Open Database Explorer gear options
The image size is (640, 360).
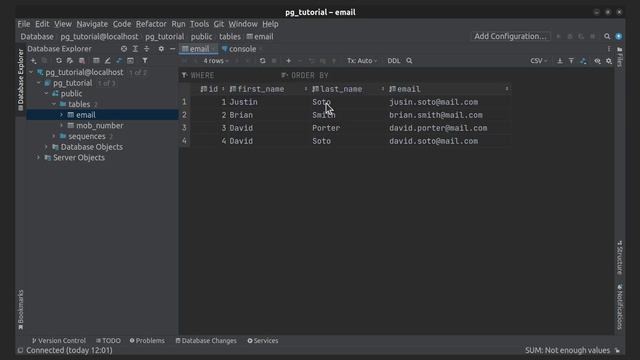(x=161, y=49)
